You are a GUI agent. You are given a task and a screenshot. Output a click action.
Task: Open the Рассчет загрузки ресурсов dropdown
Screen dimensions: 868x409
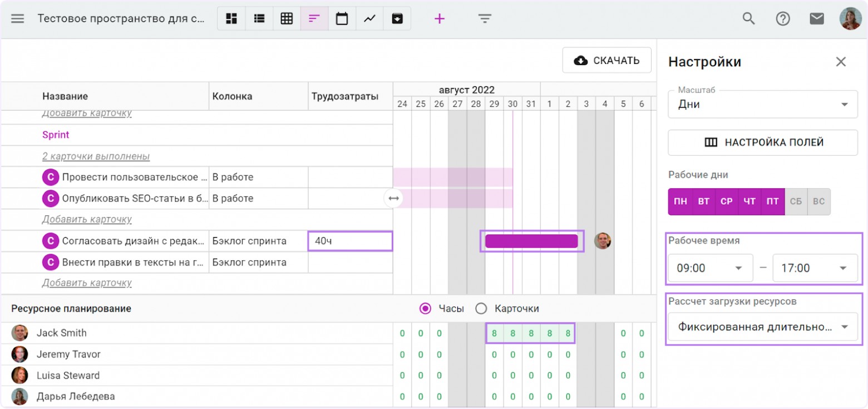762,327
